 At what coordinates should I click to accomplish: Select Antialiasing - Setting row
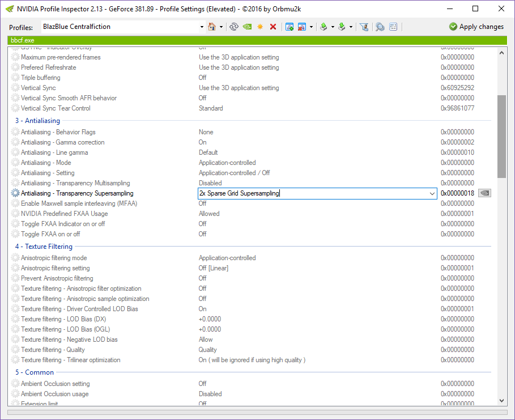251,173
